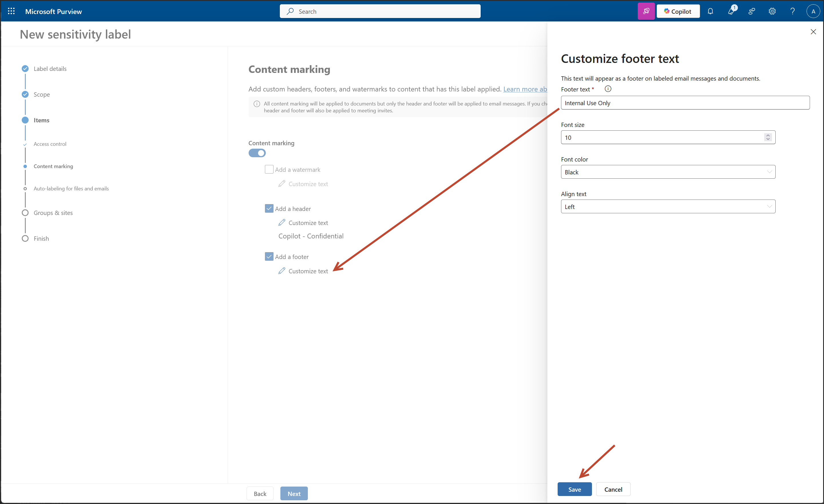The height and width of the screenshot is (504, 824).
Task: Click the Footer text info icon
Action: coord(608,89)
